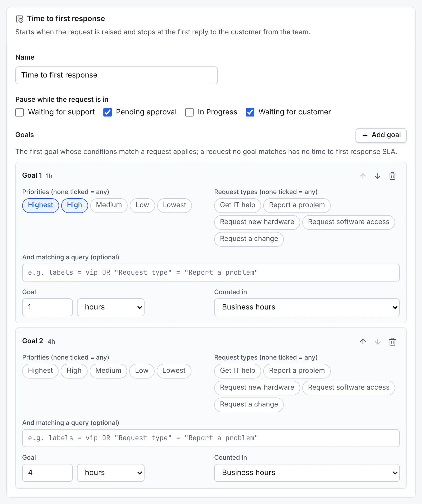Image resolution: width=422 pixels, height=504 pixels.
Task: Delete Goal 1 with trash icon
Action: pyautogui.click(x=392, y=176)
